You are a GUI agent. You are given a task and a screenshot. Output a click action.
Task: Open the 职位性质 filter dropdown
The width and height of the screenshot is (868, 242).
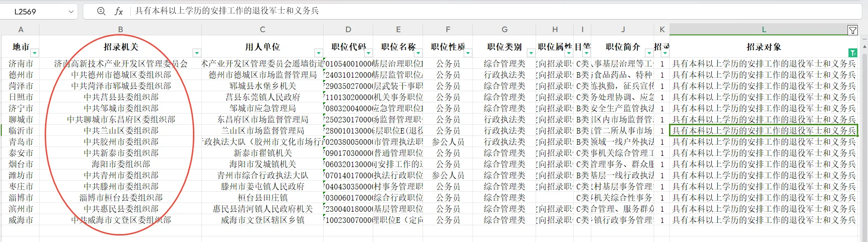[x=468, y=53]
